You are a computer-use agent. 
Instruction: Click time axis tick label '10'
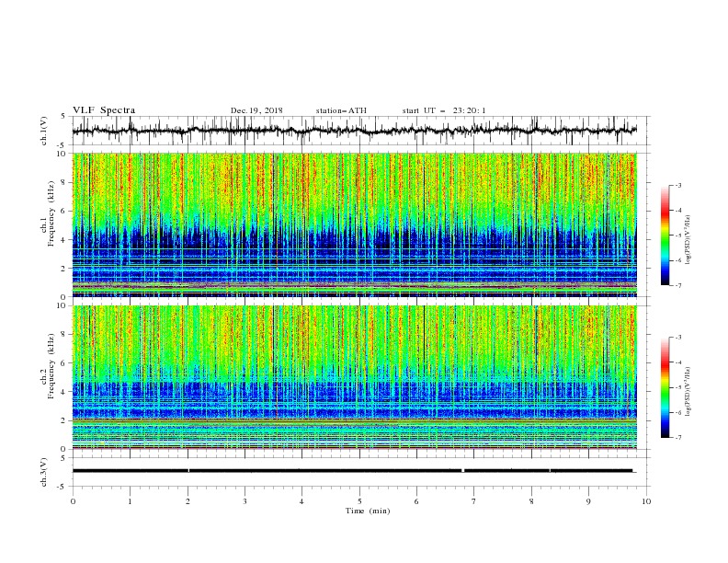(x=646, y=501)
